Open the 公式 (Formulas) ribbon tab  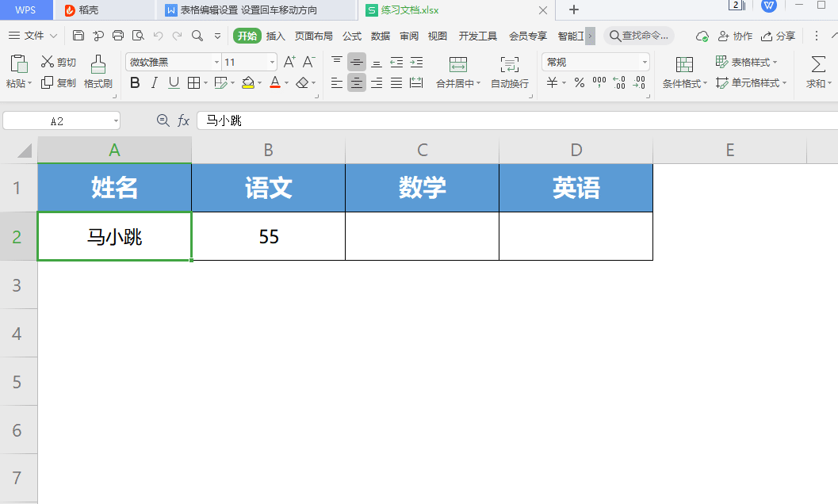point(352,36)
